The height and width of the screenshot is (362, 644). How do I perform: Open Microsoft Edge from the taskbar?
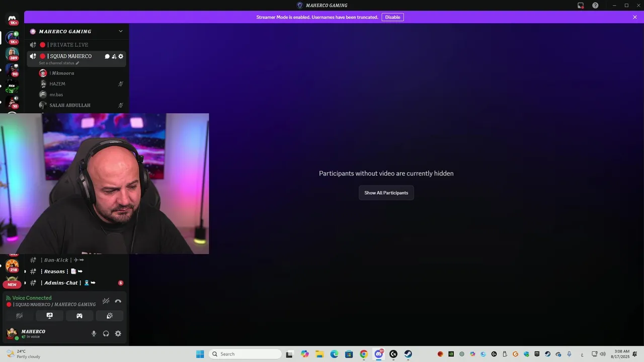334,354
